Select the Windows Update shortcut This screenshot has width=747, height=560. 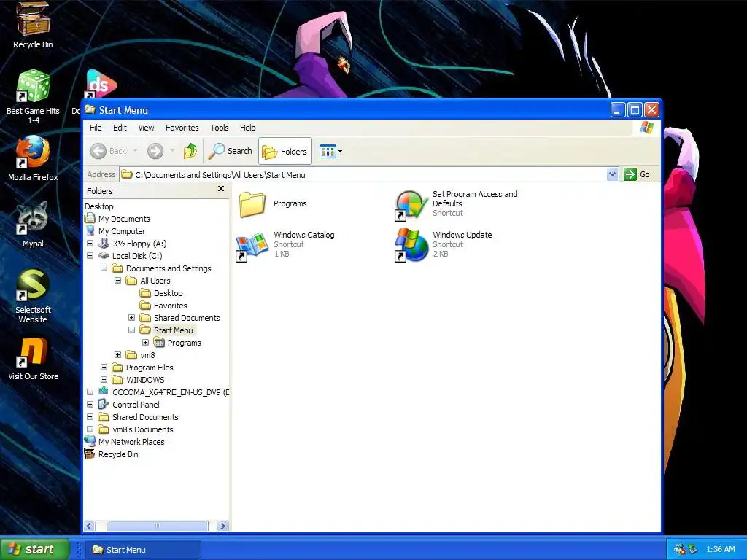[444, 244]
